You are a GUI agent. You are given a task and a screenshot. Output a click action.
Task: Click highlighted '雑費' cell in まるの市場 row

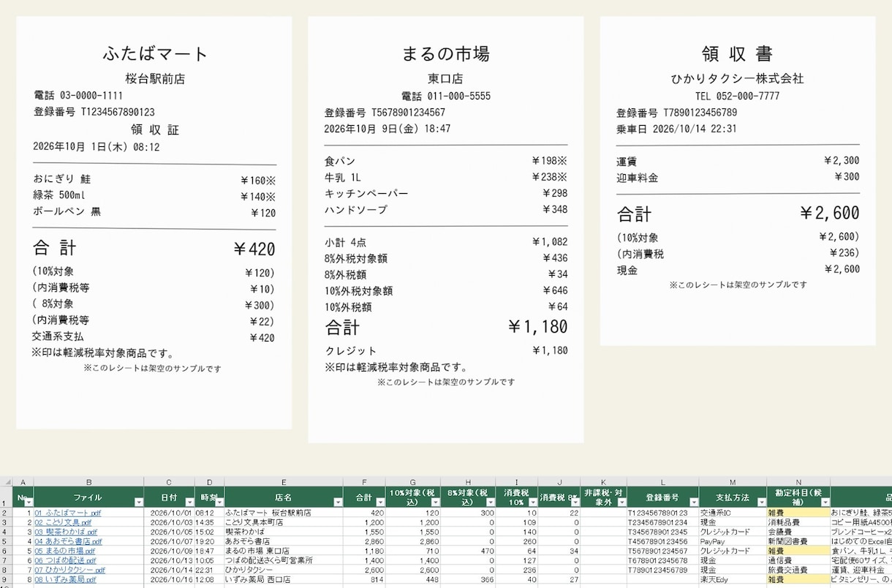coord(798,551)
